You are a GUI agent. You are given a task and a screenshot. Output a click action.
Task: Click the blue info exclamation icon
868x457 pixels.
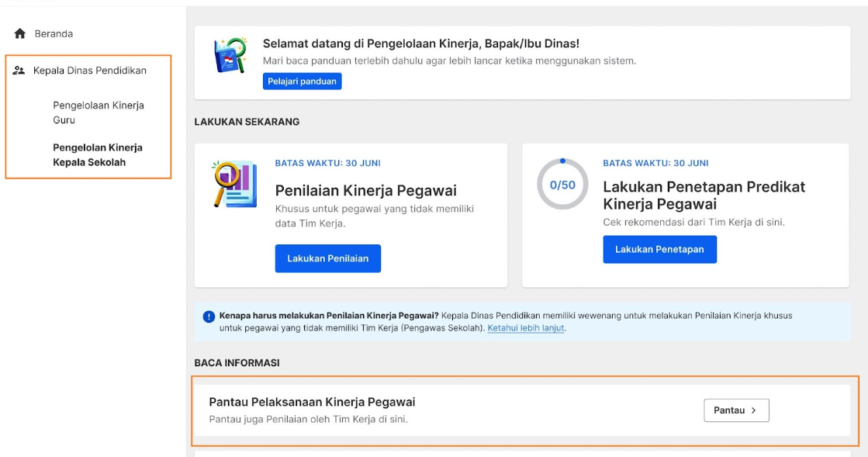(209, 317)
